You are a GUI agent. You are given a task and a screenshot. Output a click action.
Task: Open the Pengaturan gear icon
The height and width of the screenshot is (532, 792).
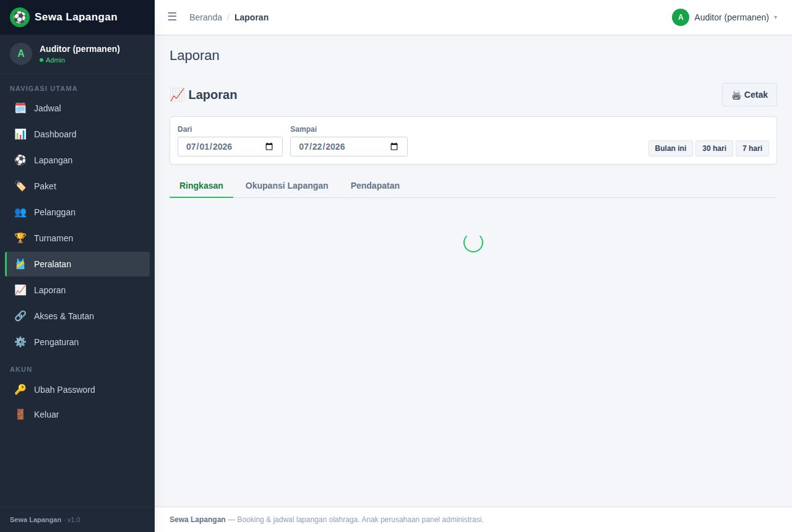pyautogui.click(x=20, y=342)
